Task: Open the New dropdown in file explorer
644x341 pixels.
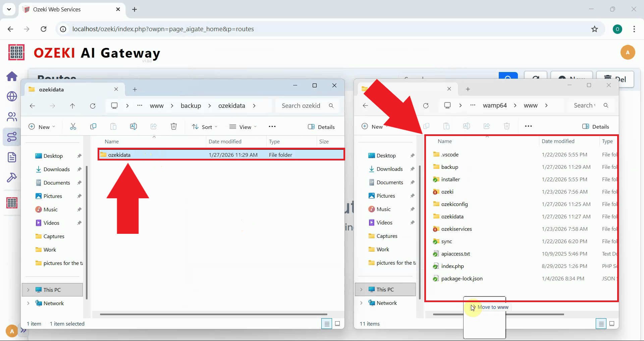Action: [42, 127]
